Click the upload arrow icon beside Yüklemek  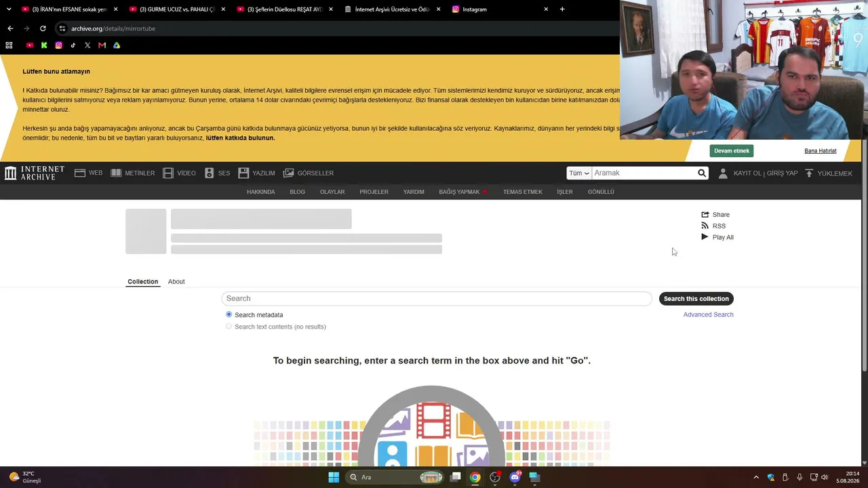tap(809, 173)
